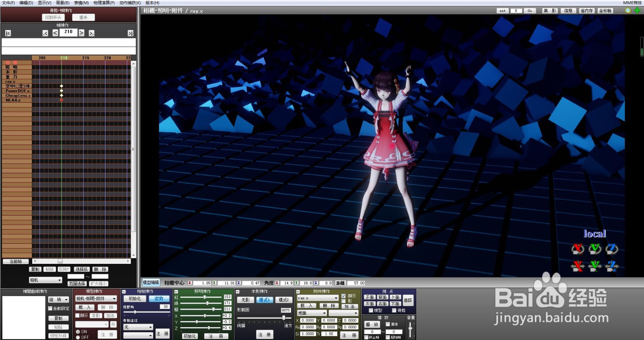The width and height of the screenshot is (644, 340).
Task: Toggle the 自動設定 checkbox
Action: [x=50, y=309]
